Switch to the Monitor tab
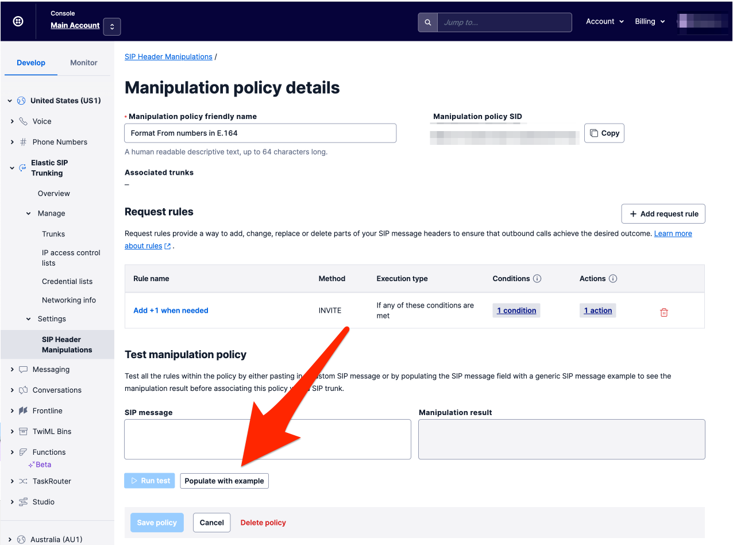756x545 pixels. tap(83, 63)
